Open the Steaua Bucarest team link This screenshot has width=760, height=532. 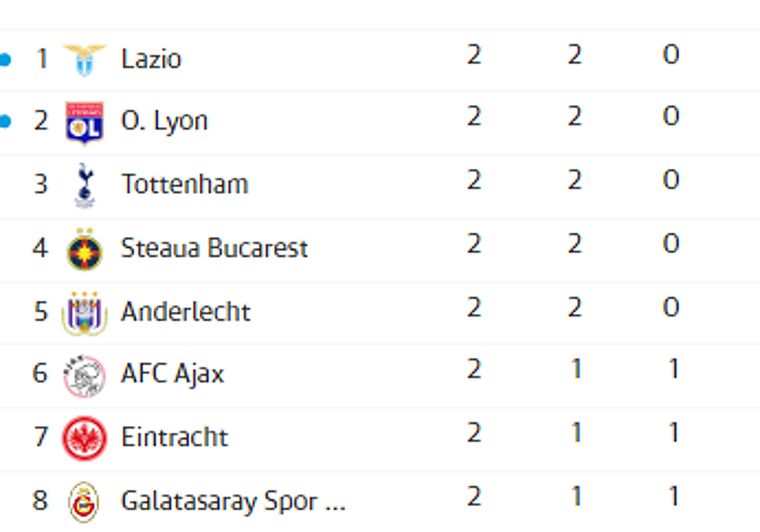[214, 248]
